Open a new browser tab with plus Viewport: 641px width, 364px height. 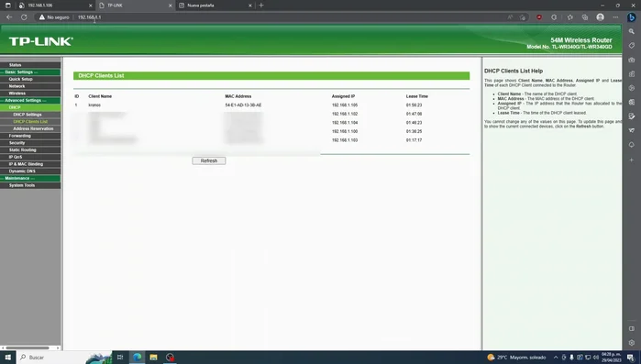click(x=260, y=6)
